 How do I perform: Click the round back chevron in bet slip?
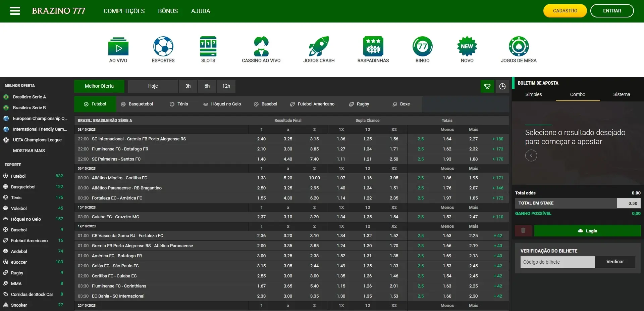click(531, 155)
